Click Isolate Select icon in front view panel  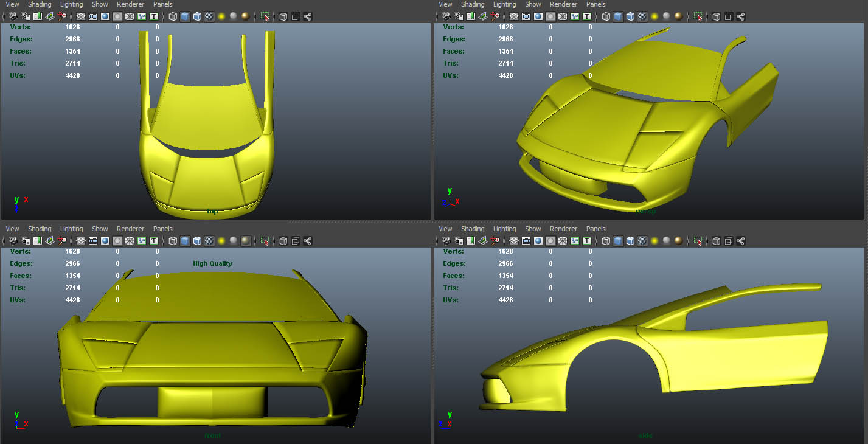(265, 241)
